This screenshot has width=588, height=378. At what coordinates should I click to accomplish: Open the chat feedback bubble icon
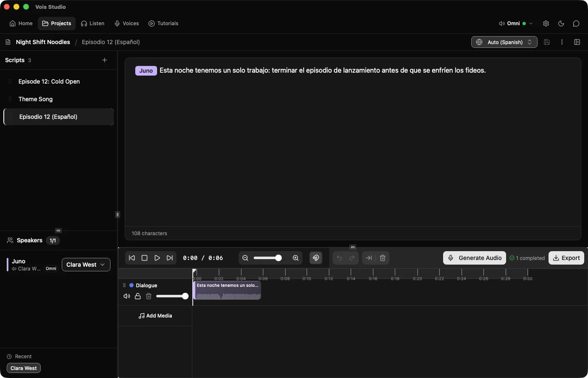576,24
